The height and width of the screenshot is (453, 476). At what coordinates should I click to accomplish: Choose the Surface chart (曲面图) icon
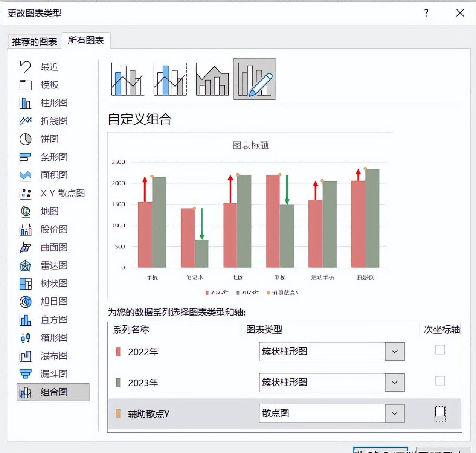25,247
